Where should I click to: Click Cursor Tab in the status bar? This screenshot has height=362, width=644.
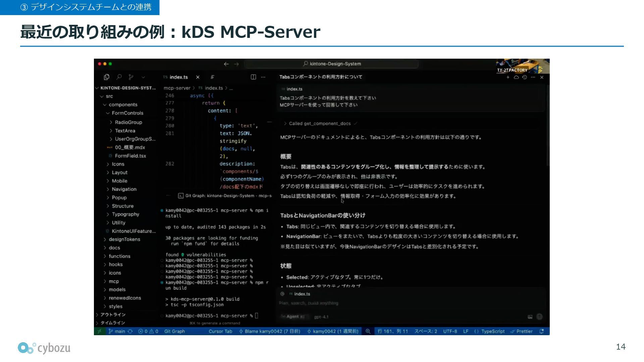[x=220, y=331]
